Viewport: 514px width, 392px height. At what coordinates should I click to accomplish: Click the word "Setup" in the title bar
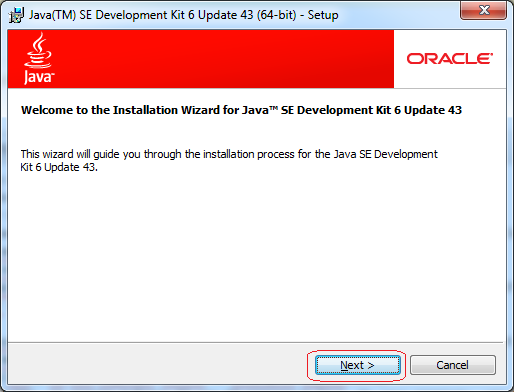pos(323,15)
